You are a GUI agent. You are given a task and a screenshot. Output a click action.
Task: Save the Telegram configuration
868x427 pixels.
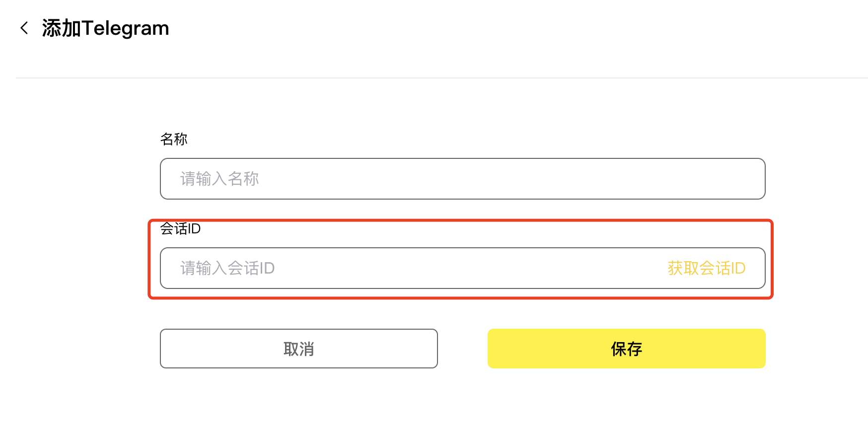coord(626,349)
